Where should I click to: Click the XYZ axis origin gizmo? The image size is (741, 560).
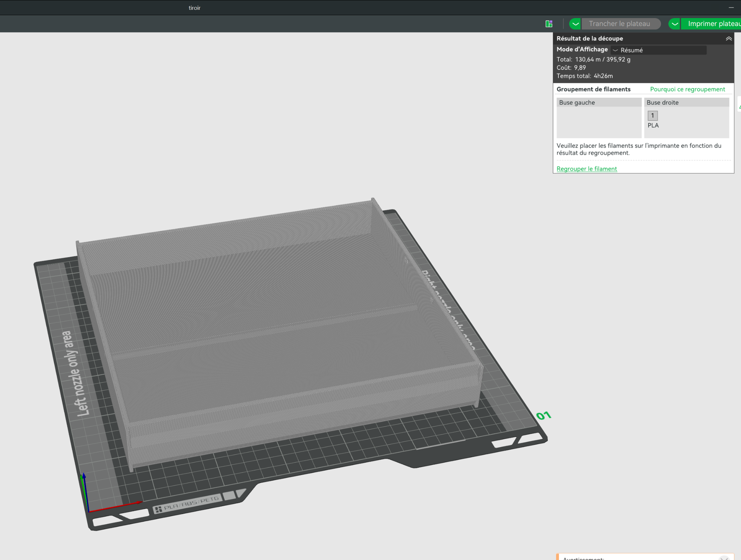click(89, 511)
